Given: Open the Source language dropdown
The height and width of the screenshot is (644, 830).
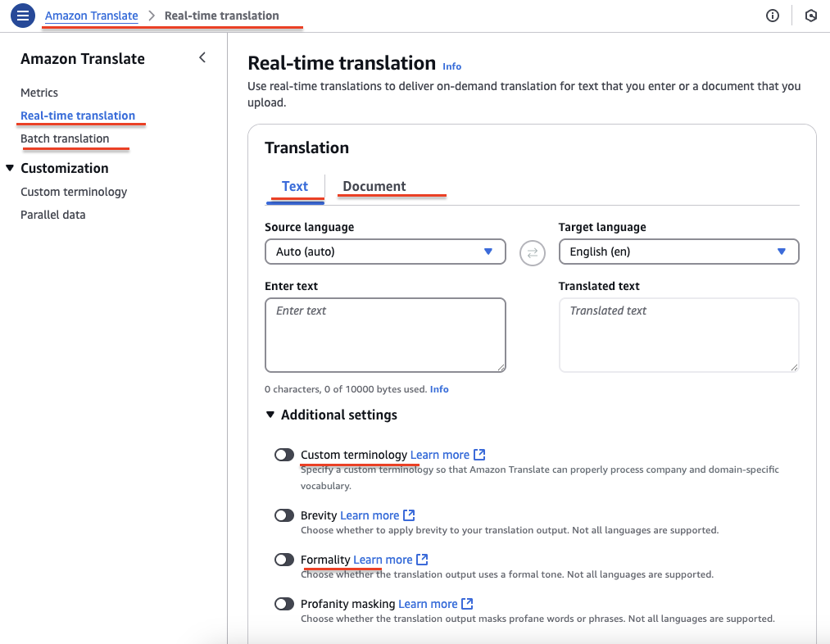Looking at the screenshot, I should (x=385, y=252).
